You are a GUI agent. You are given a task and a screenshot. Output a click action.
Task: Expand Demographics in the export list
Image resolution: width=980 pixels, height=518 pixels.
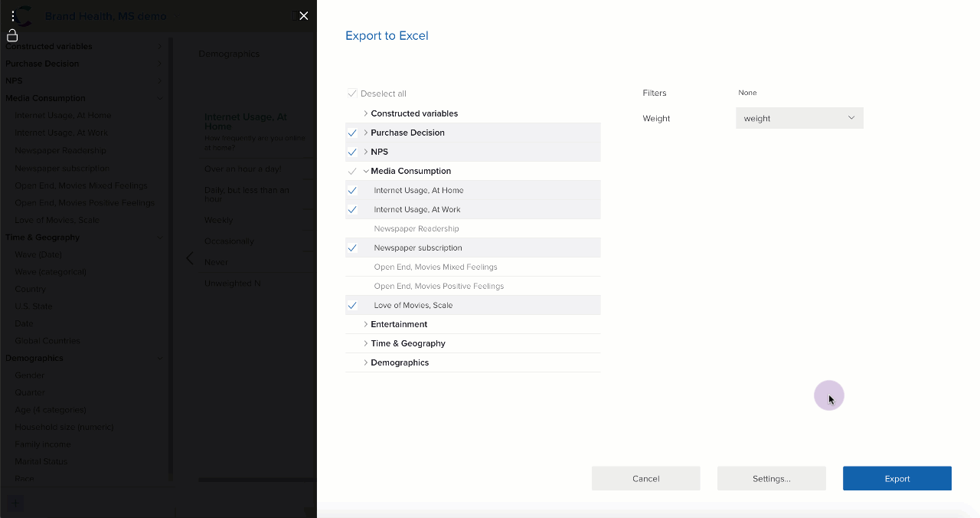tap(366, 362)
